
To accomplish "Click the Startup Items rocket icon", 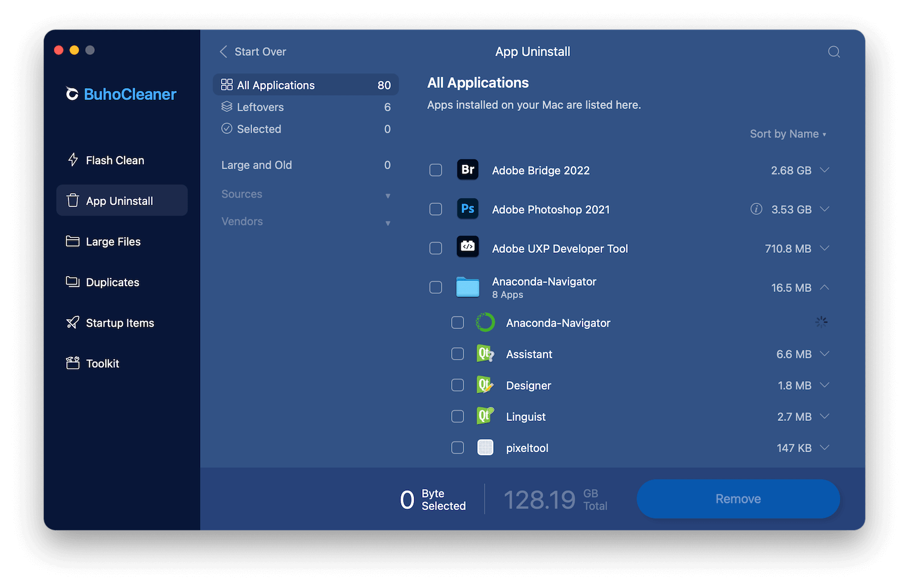I will [73, 323].
